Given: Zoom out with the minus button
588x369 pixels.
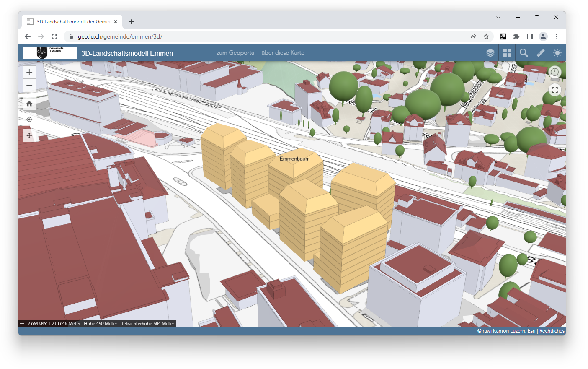Looking at the screenshot, I should 29,86.
